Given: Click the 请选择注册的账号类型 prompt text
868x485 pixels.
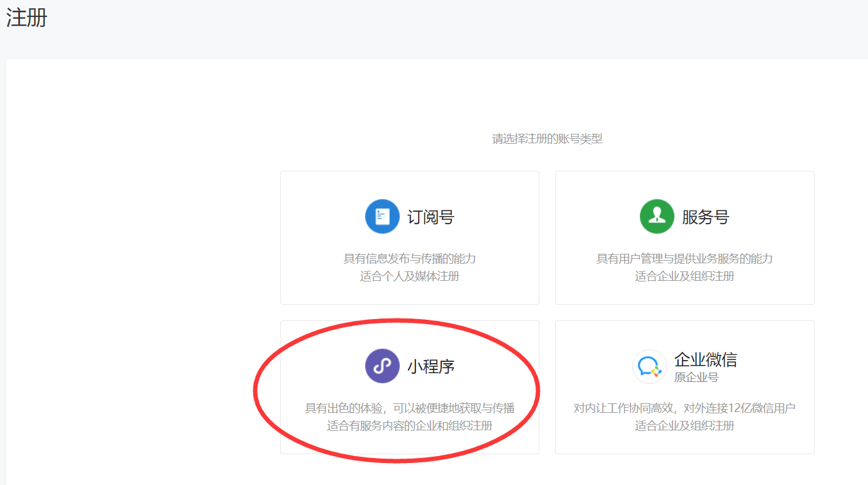Looking at the screenshot, I should click(546, 138).
